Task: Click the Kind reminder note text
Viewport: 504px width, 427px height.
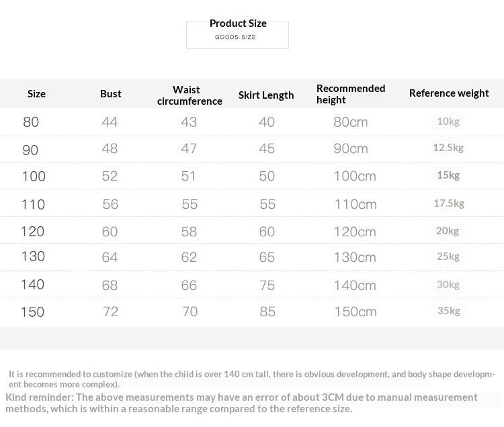Action: tap(242, 403)
